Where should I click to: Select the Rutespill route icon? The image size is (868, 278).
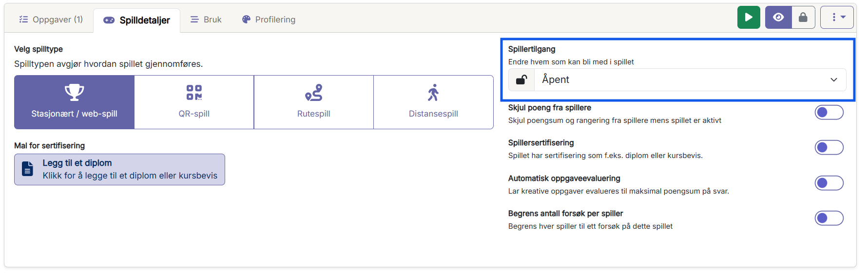pyautogui.click(x=314, y=93)
